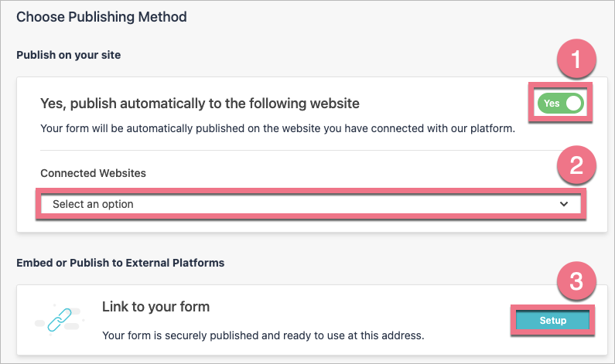Click the automatically published description text
The height and width of the screenshot is (364, 615).
pyautogui.click(x=278, y=127)
